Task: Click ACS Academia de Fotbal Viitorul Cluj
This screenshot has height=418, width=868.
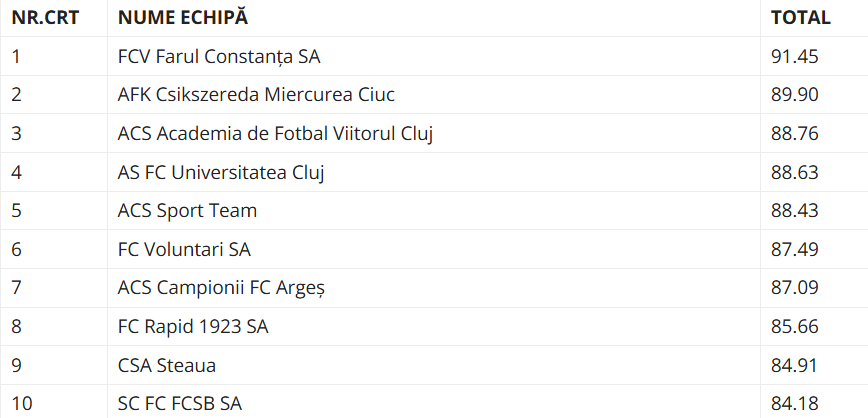Action: pyautogui.click(x=275, y=133)
